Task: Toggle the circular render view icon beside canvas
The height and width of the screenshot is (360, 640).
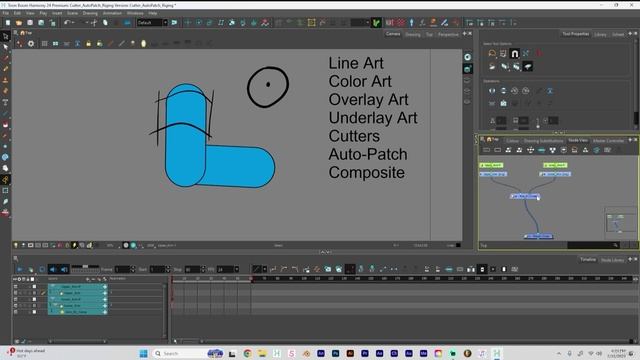Action: 467,57
